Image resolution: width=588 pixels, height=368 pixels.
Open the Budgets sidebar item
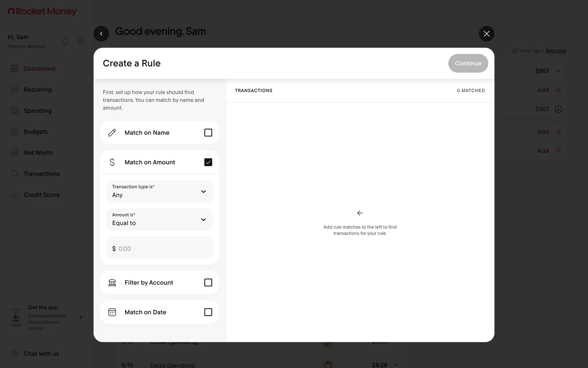(x=36, y=132)
